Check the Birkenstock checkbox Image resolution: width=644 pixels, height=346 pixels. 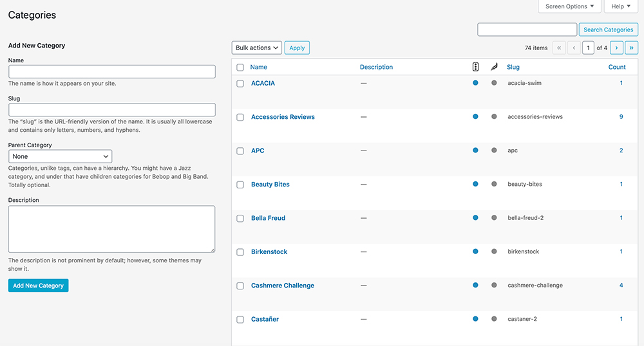pyautogui.click(x=240, y=252)
